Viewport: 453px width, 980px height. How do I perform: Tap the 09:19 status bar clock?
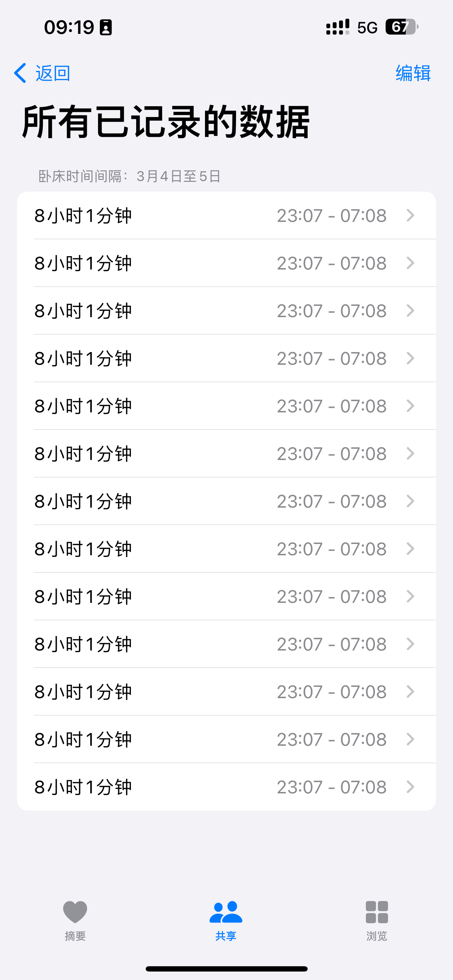click(x=69, y=28)
